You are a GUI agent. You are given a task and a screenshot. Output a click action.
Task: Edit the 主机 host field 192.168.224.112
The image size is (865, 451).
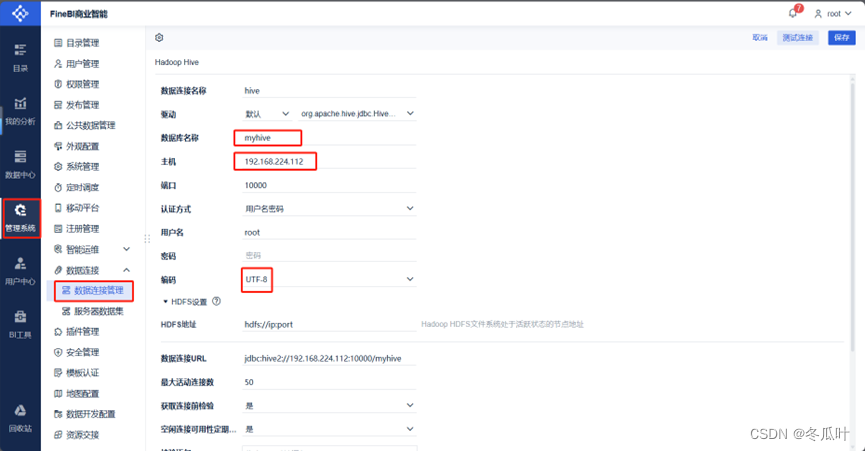pos(329,162)
